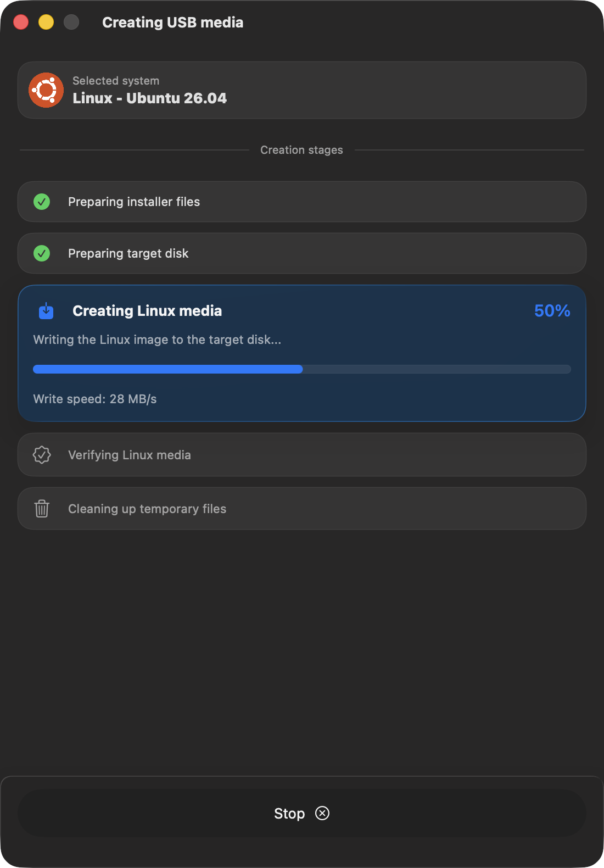Click the 50% progress percentage
Image resolution: width=604 pixels, height=868 pixels.
552,311
